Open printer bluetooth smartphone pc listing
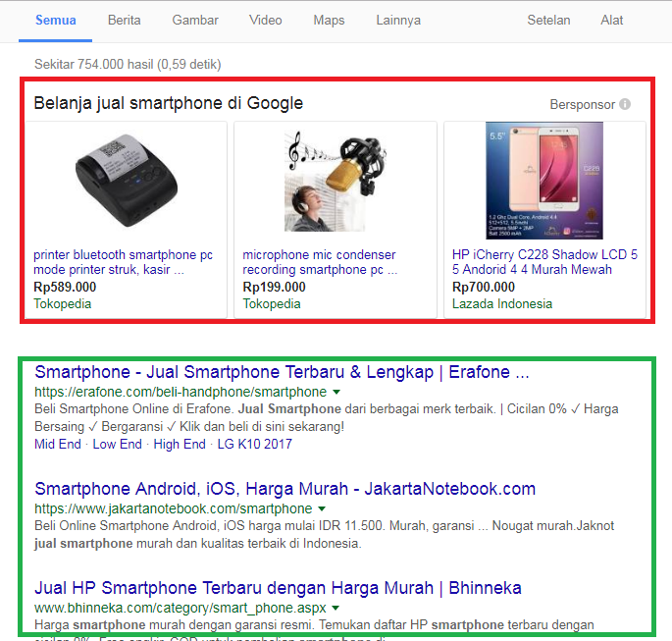This screenshot has height=641, width=672. (x=123, y=262)
